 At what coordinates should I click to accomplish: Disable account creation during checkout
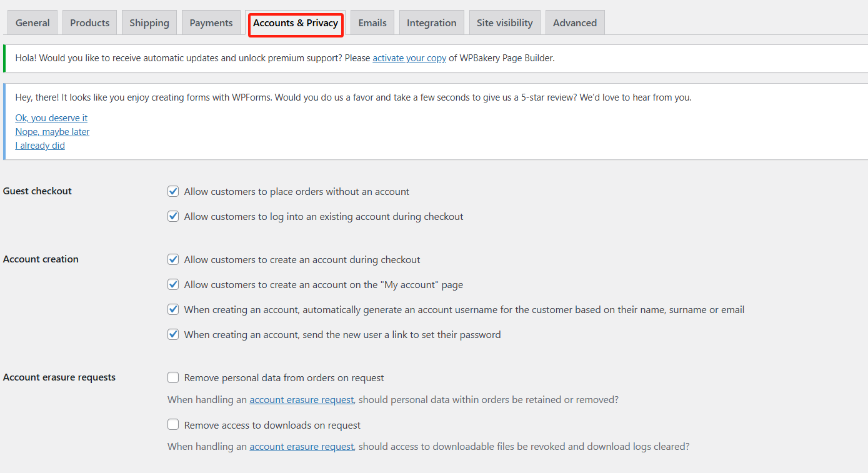(x=173, y=259)
